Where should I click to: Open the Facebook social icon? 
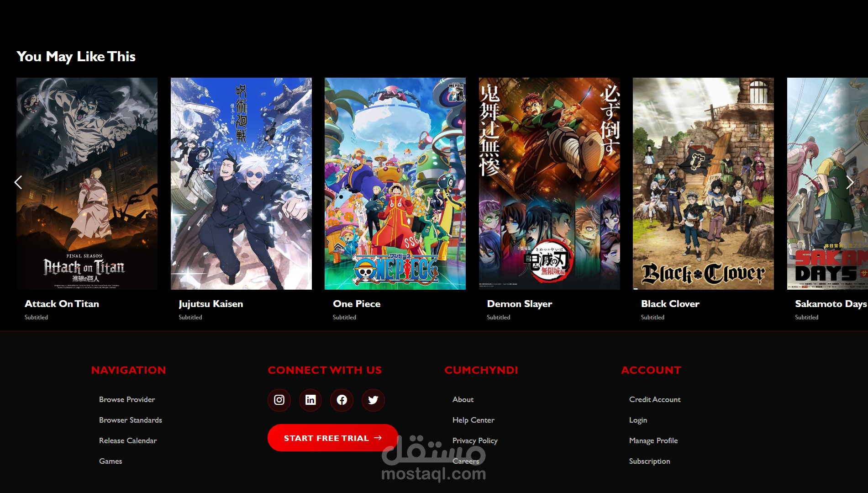coord(342,400)
